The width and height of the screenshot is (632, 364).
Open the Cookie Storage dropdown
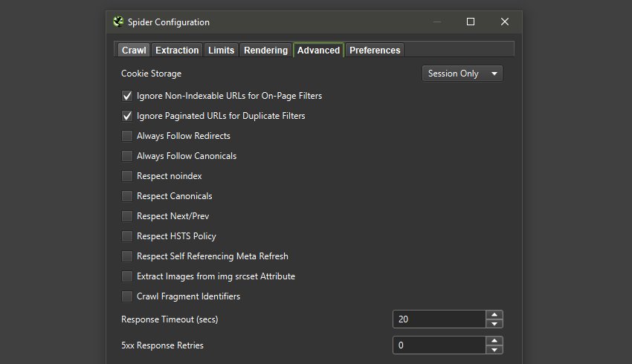point(462,74)
